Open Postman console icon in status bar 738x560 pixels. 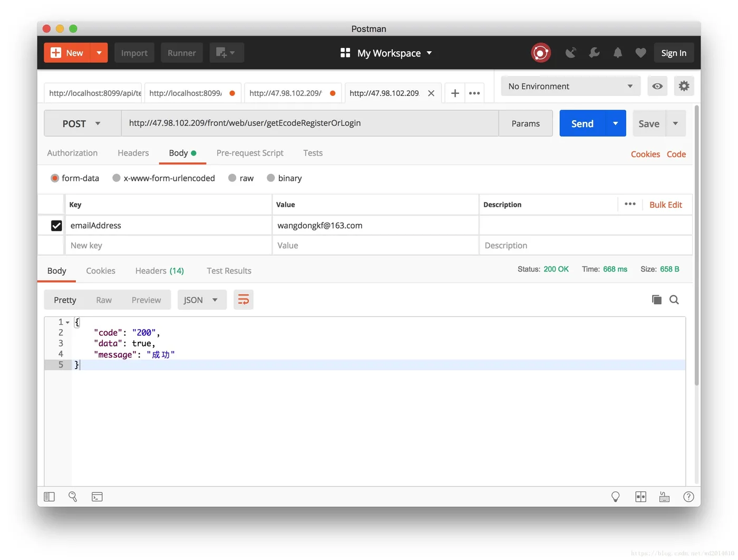tap(97, 497)
